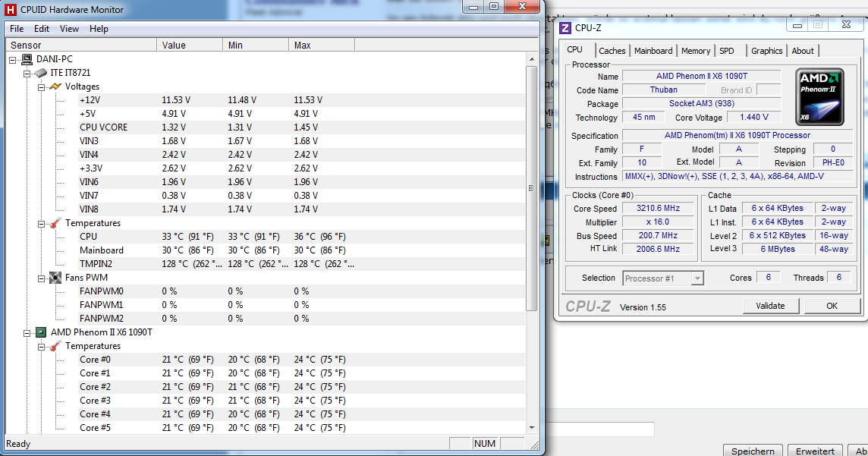The image size is (868, 456).
Task: Click the Speichern button in background window
Action: (x=753, y=451)
